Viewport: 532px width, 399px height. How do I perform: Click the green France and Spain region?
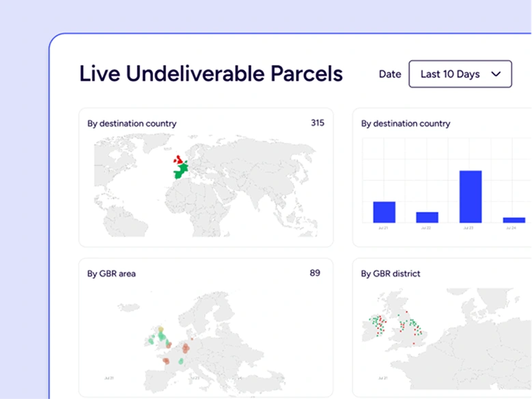pyautogui.click(x=180, y=173)
